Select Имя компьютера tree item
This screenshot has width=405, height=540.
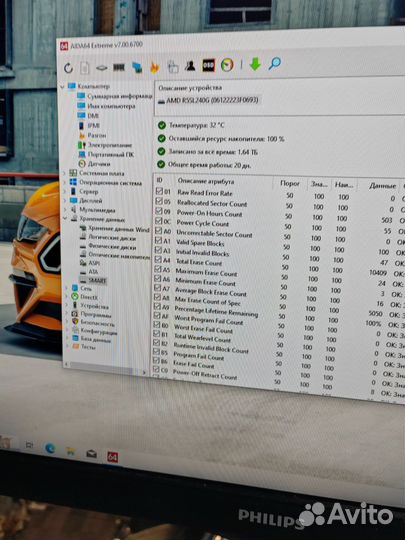111,106
